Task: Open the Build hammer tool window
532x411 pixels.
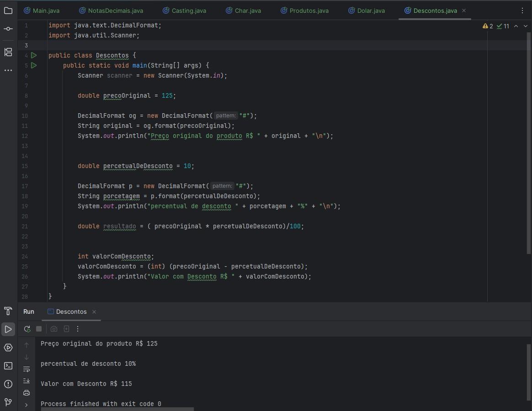Action: click(x=8, y=311)
